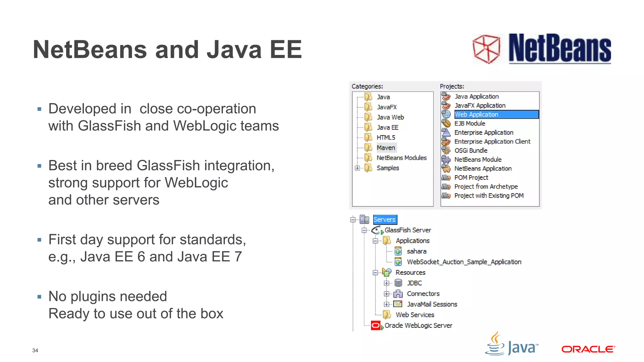The height and width of the screenshot is (362, 644).
Task: Collapse the Resources node
Action: point(375,273)
